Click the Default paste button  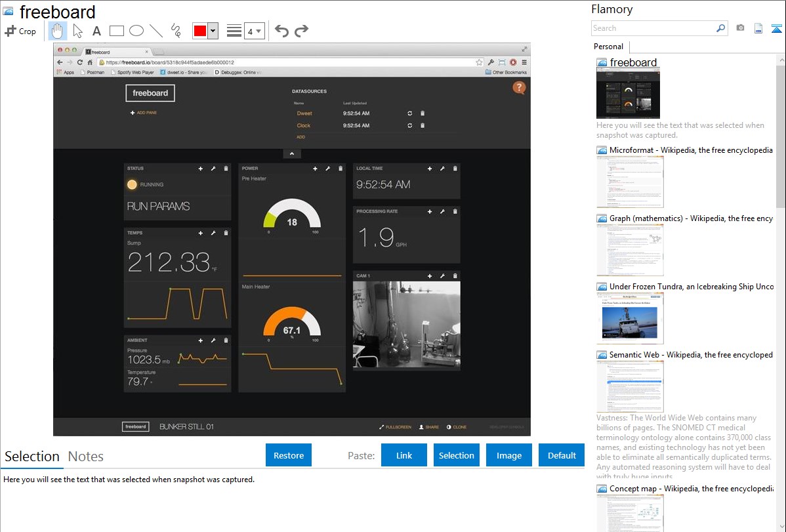click(562, 455)
